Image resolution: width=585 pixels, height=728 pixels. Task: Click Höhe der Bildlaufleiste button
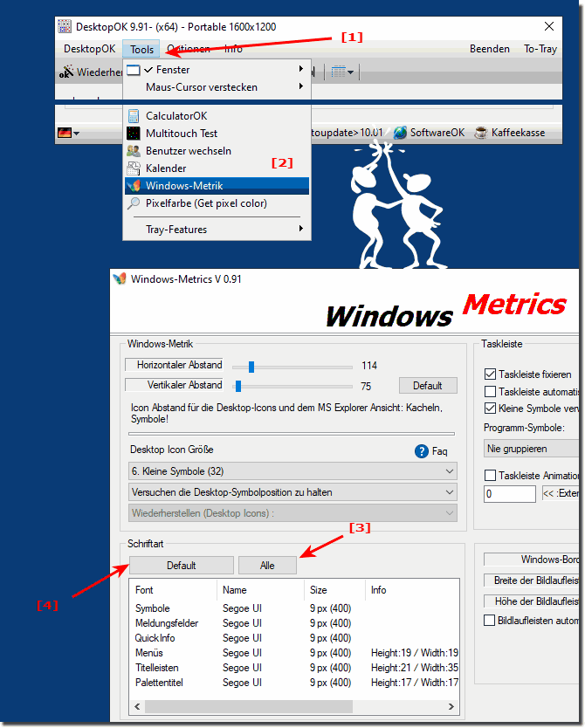[x=531, y=601]
